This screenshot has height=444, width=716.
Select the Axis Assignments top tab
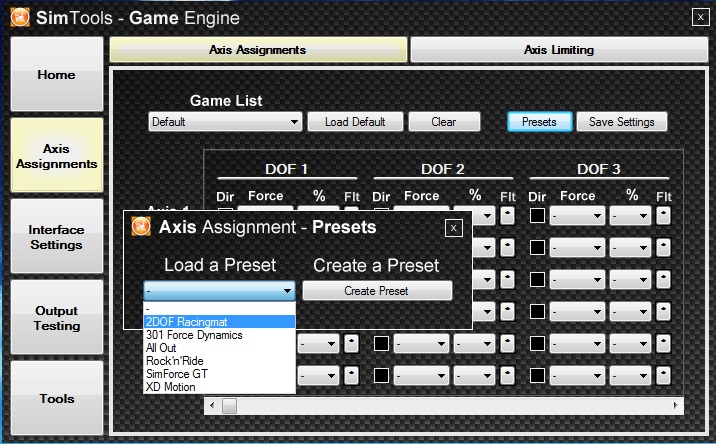(x=258, y=49)
